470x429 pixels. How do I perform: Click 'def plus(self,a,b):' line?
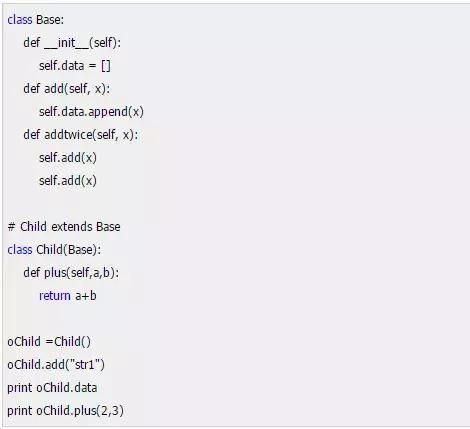coord(71,273)
